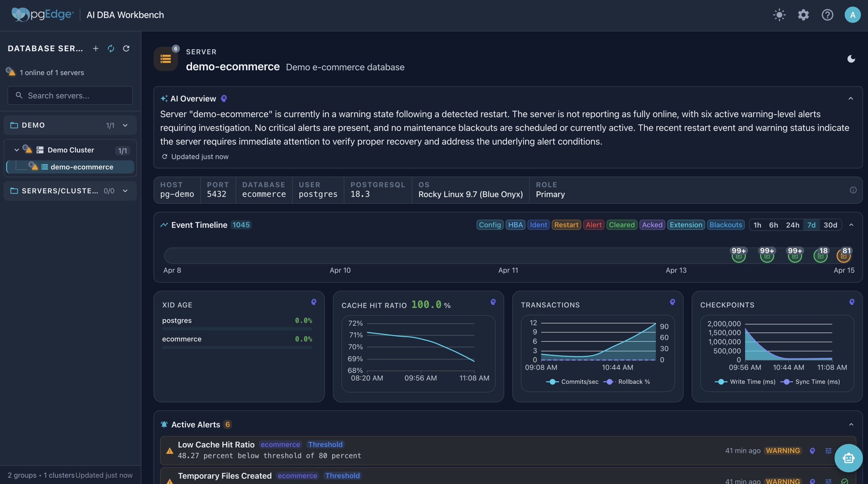Toggle the Blackouts event filter chip
The height and width of the screenshot is (484, 868).
click(x=726, y=225)
